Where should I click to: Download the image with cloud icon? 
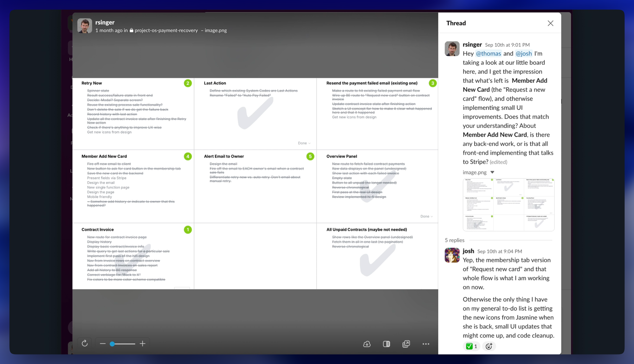tap(367, 344)
